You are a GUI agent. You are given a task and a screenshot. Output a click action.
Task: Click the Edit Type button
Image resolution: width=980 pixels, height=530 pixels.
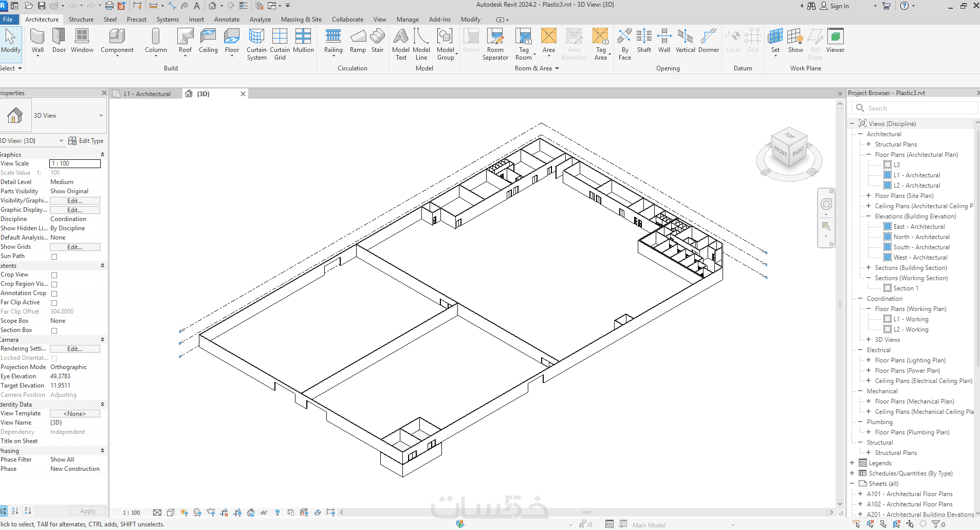tap(86, 141)
